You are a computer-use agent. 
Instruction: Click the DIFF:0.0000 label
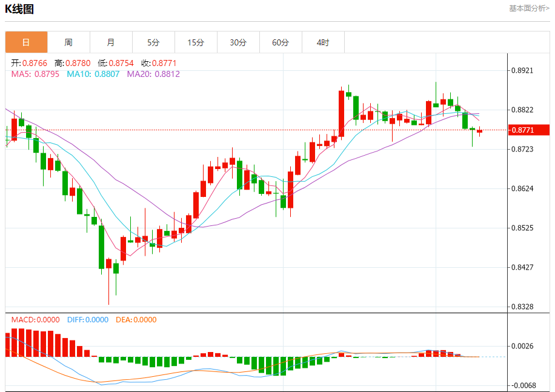pyautogui.click(x=88, y=320)
